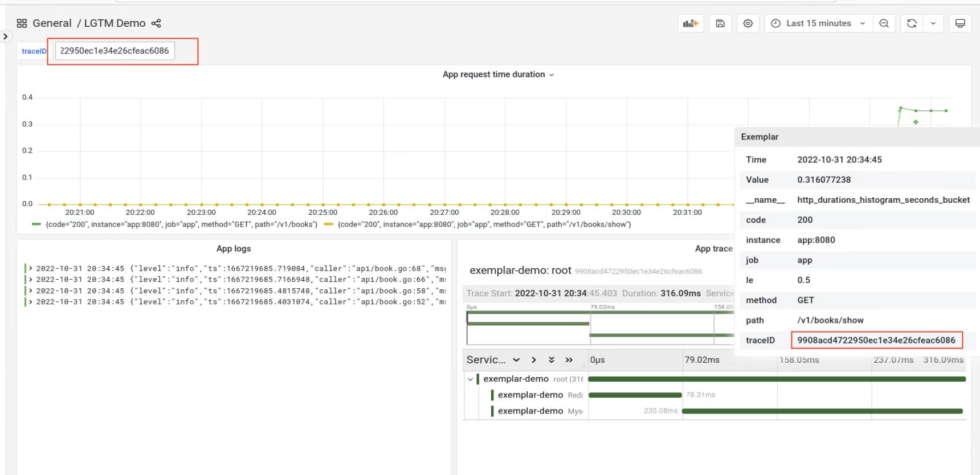Image resolution: width=980 pixels, height=475 pixels.
Task: Click the traceID variable label
Action: point(34,51)
